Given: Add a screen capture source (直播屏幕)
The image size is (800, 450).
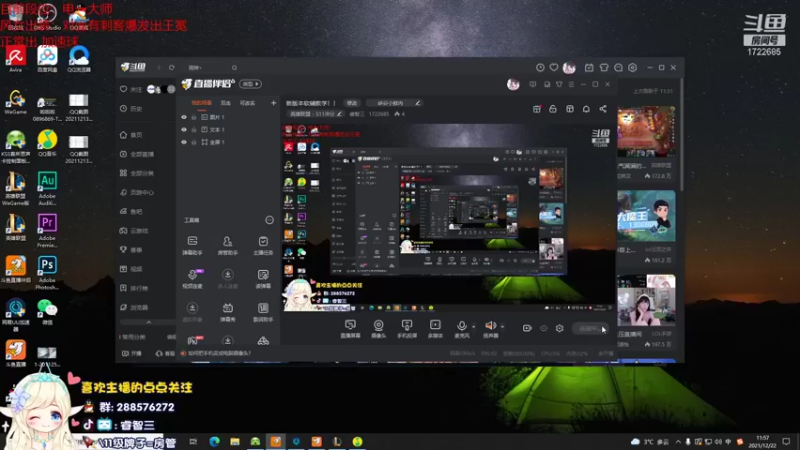Looking at the screenshot, I should point(350,329).
